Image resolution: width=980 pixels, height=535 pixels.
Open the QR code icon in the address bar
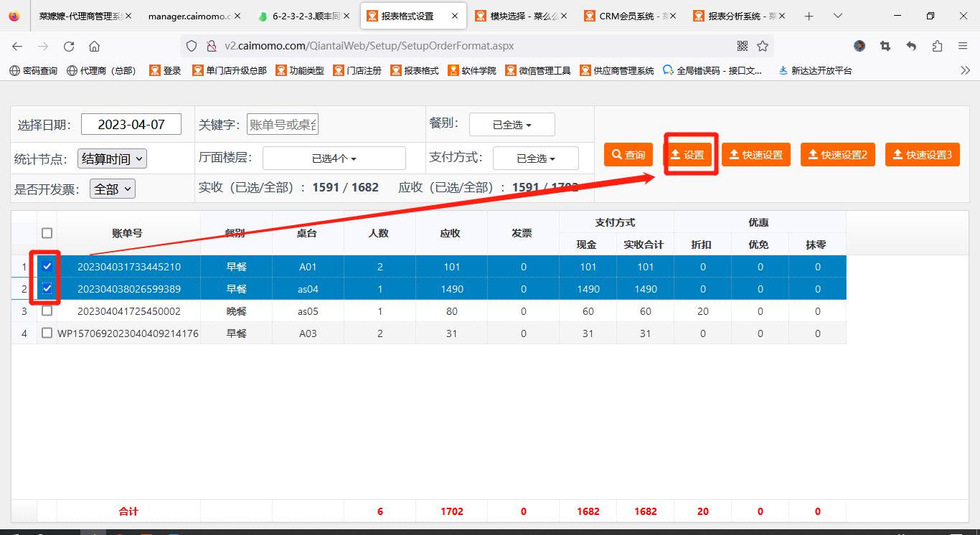click(x=743, y=46)
